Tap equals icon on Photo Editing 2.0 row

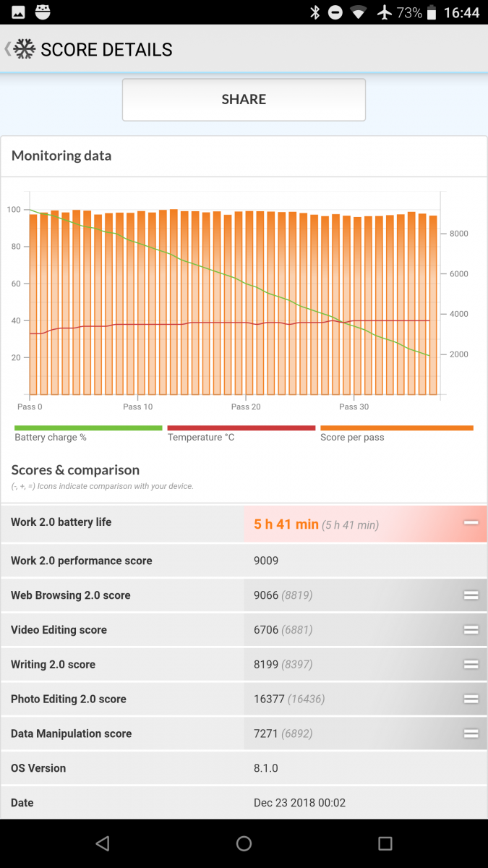point(471,699)
